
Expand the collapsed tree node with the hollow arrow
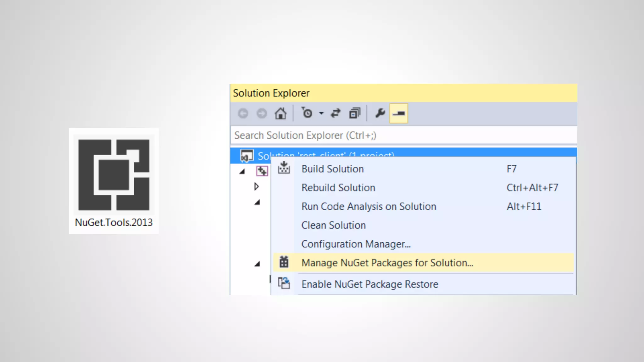pyautogui.click(x=256, y=187)
